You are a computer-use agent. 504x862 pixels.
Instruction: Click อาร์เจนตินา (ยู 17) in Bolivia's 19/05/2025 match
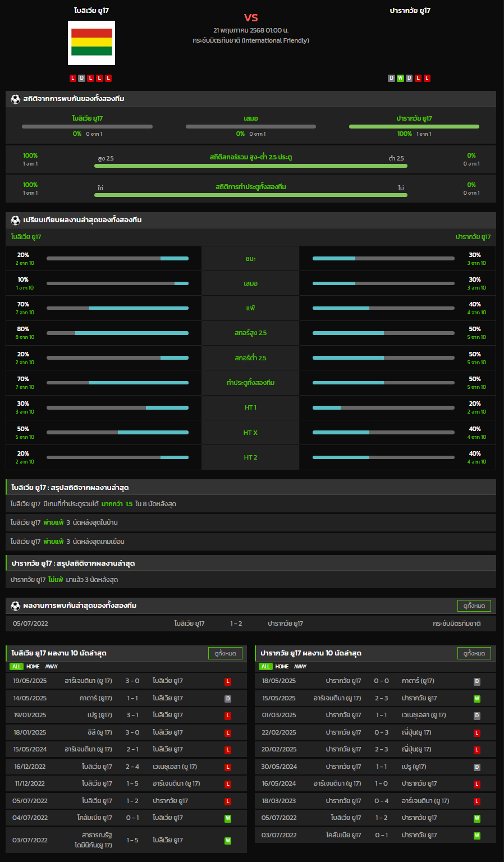tap(88, 681)
